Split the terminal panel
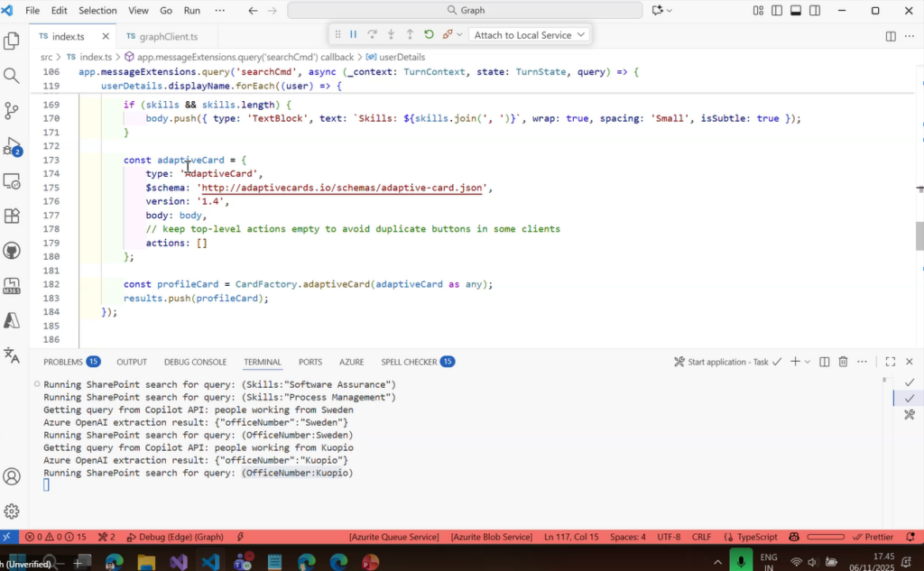Viewport: 924px width, 571px height. pyautogui.click(x=824, y=362)
